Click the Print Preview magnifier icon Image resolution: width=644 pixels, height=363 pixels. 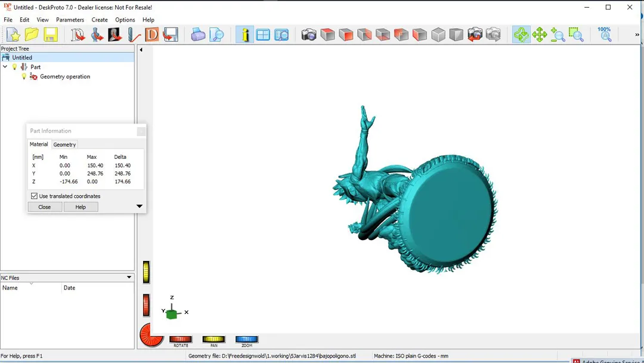(x=216, y=35)
